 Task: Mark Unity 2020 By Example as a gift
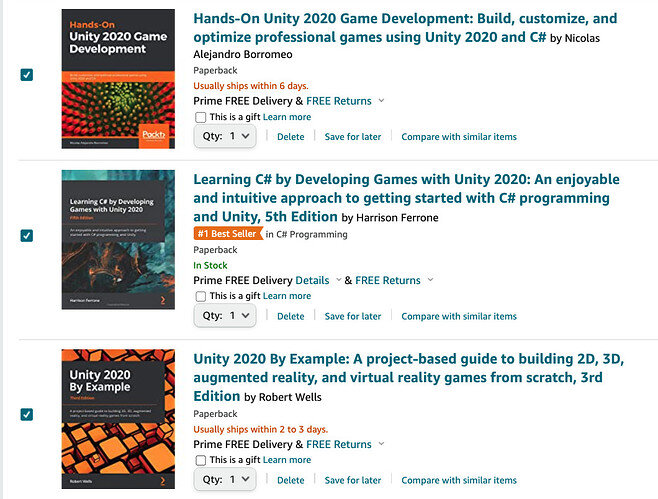click(x=201, y=460)
